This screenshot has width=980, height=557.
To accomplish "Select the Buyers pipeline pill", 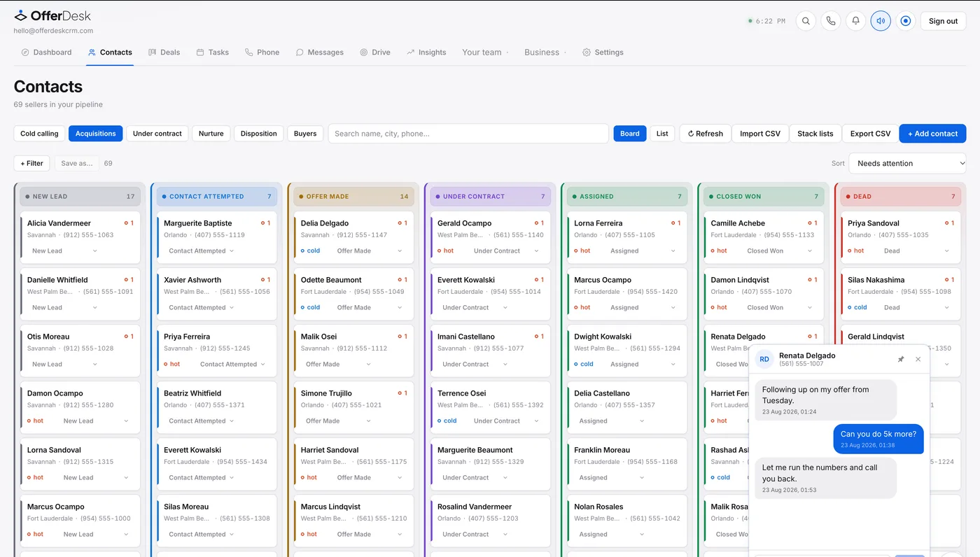I will [305, 134].
